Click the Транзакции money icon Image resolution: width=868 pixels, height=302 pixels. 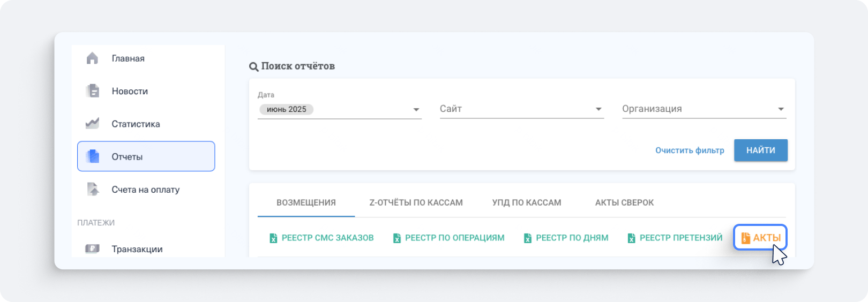point(93,248)
